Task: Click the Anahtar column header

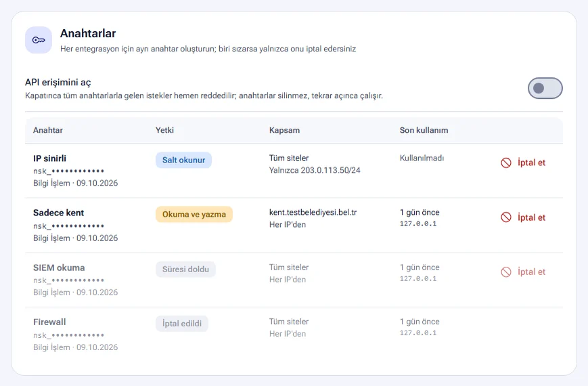Action: point(48,130)
